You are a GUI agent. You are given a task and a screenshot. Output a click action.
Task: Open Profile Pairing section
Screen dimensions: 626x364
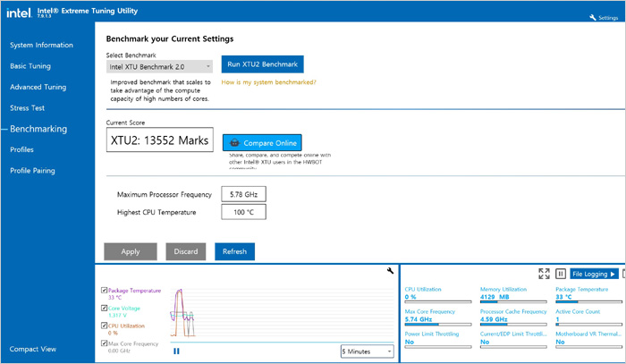point(32,171)
